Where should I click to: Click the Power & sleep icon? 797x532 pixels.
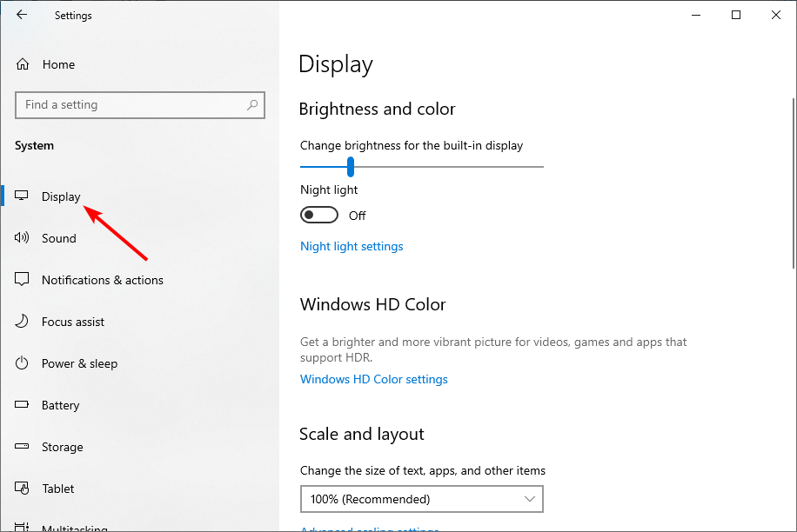pyautogui.click(x=22, y=363)
